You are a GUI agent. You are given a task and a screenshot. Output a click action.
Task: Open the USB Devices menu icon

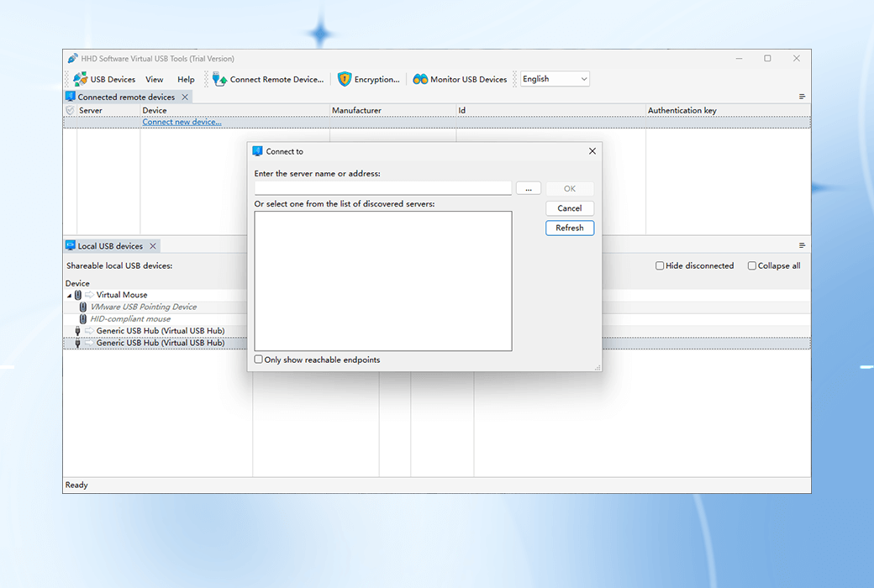(82, 79)
